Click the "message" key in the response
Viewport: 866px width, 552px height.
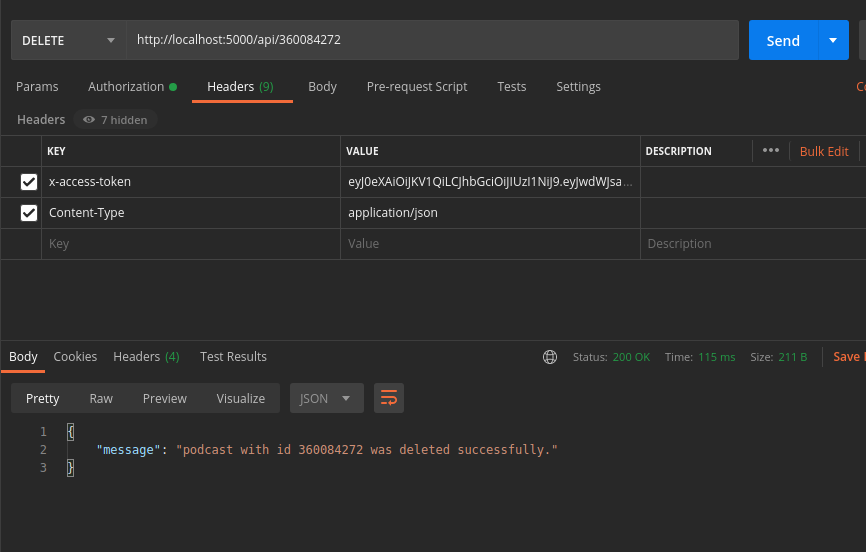click(x=128, y=450)
